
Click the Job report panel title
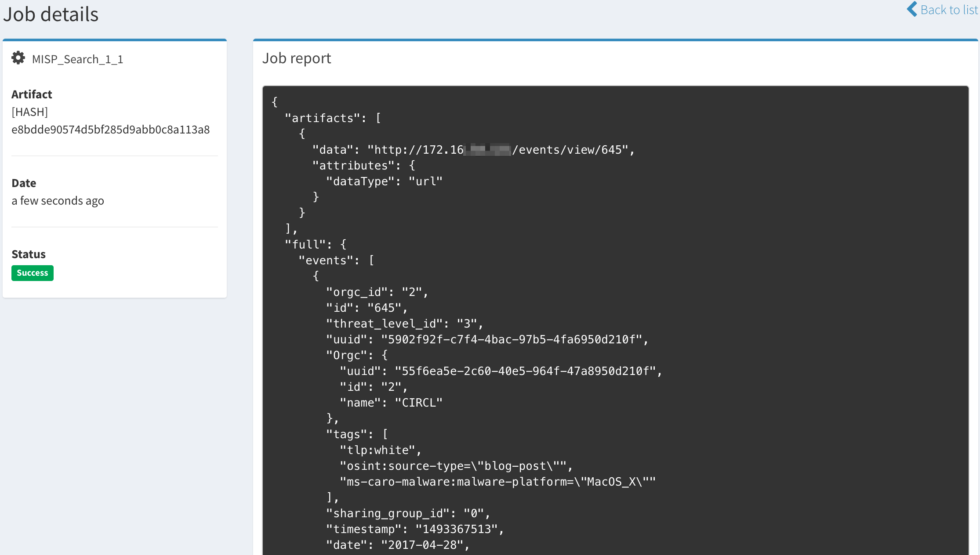[x=297, y=58]
